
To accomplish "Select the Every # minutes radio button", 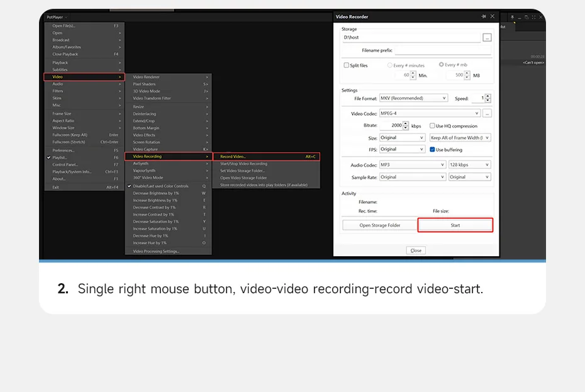I will [x=390, y=65].
